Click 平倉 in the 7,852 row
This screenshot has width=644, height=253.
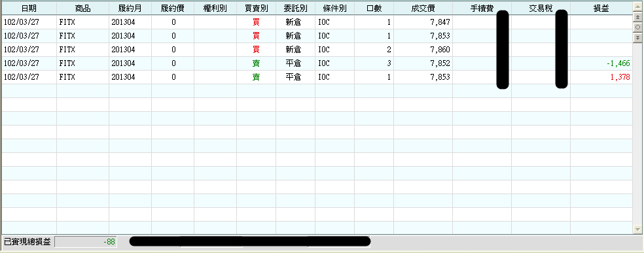[293, 63]
